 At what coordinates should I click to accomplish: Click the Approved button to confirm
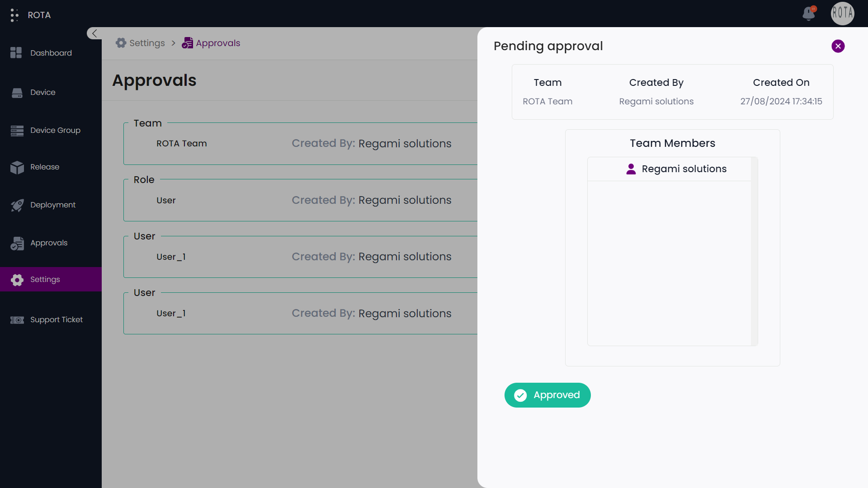(547, 394)
